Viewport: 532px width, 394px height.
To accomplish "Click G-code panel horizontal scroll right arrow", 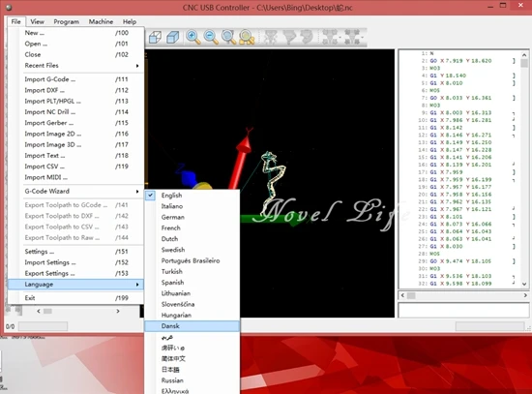I will tap(525, 295).
